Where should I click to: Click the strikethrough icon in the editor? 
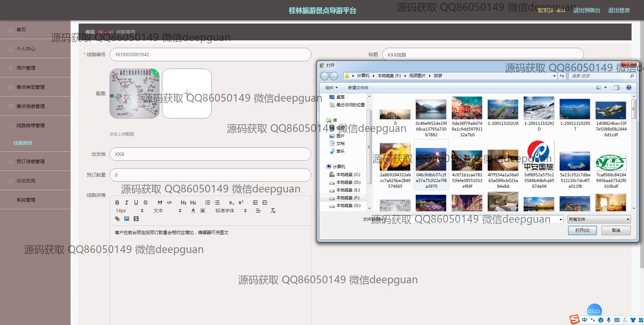pyautogui.click(x=146, y=203)
